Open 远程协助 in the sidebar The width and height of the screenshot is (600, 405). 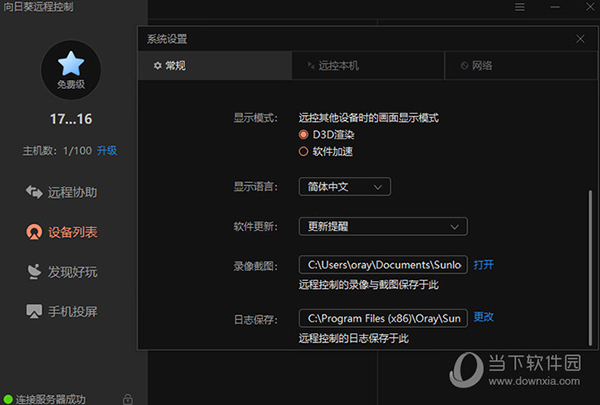(x=62, y=192)
